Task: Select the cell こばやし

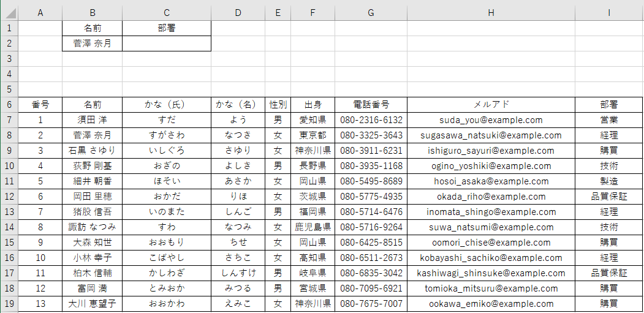Action: [167, 258]
